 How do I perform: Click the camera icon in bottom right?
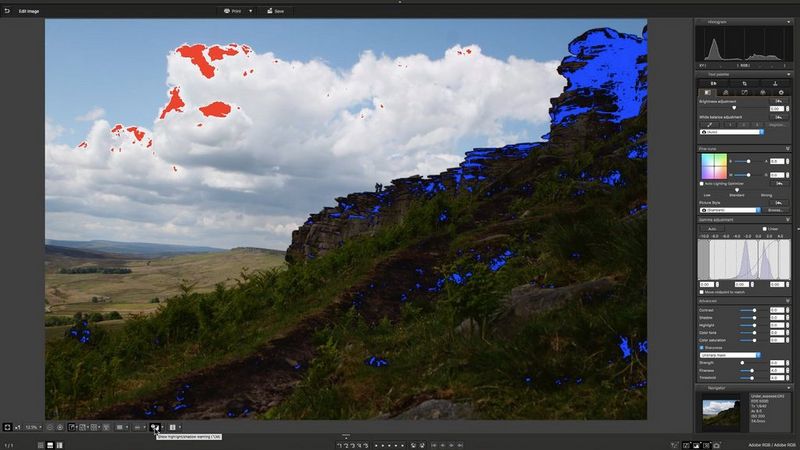(x=716, y=445)
